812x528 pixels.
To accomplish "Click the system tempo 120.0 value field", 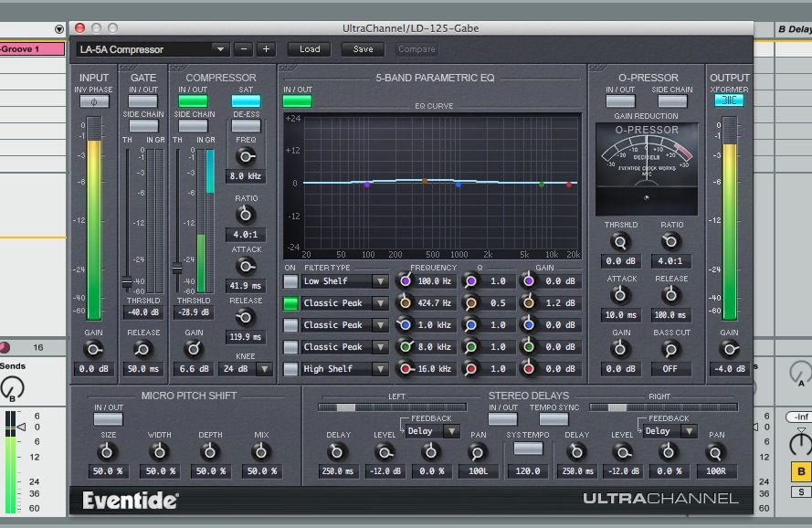I will 528,471.
